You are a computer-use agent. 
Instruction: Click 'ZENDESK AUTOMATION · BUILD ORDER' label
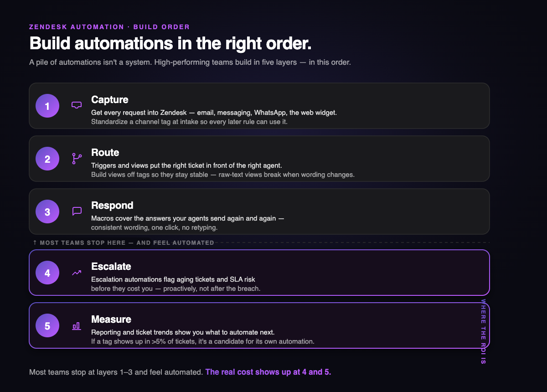pyautogui.click(x=109, y=27)
